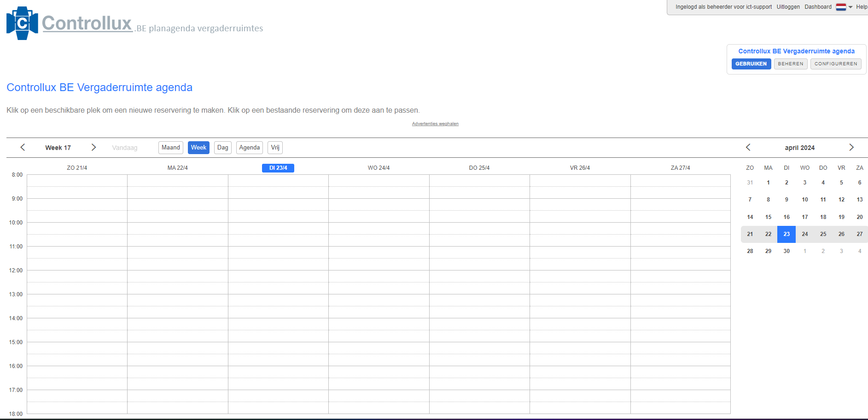The height and width of the screenshot is (420, 868).
Task: Open the language flag selector
Action: click(841, 7)
